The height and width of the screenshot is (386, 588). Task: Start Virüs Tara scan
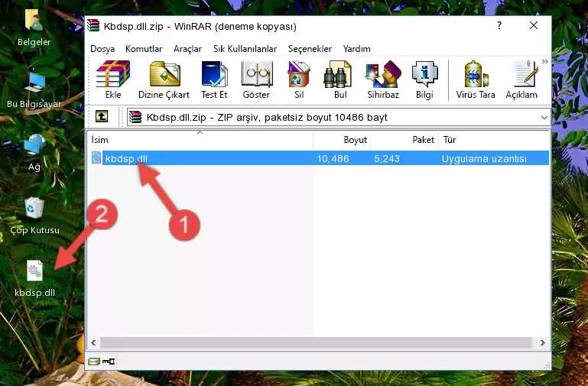pyautogui.click(x=476, y=79)
